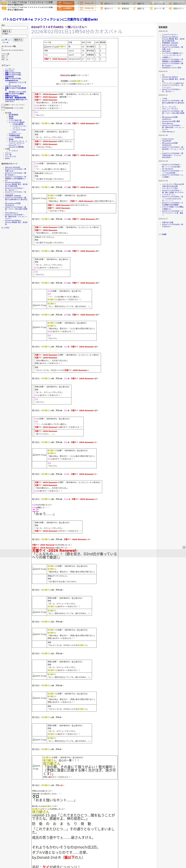Open 初めての方へ in the menu
Viewport: 186px width, 868px height.
(x=10, y=71)
